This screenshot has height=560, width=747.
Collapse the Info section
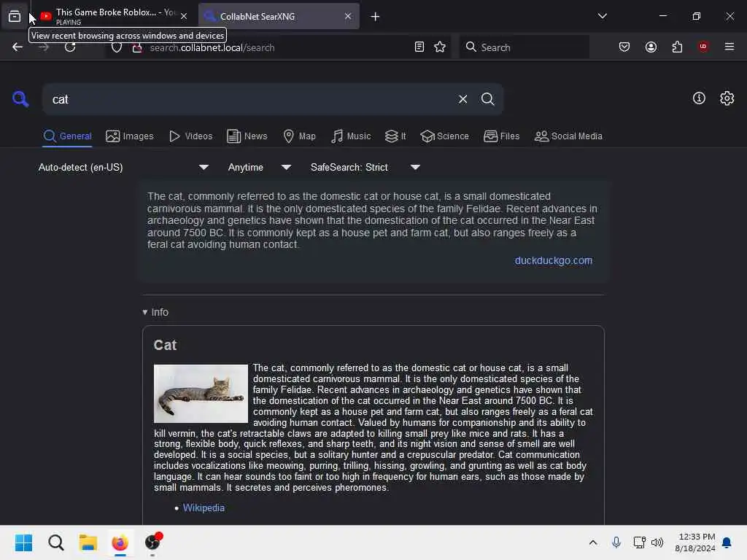(x=155, y=312)
